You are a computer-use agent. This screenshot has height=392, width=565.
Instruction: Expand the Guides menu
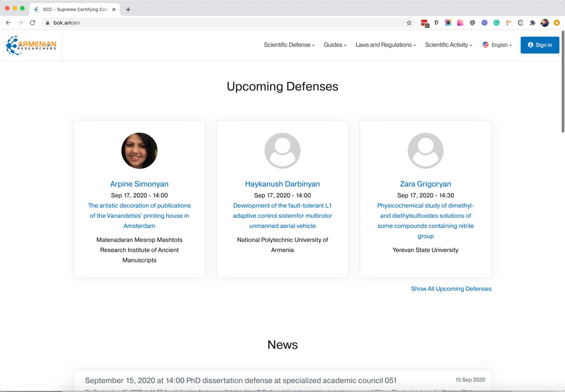335,45
